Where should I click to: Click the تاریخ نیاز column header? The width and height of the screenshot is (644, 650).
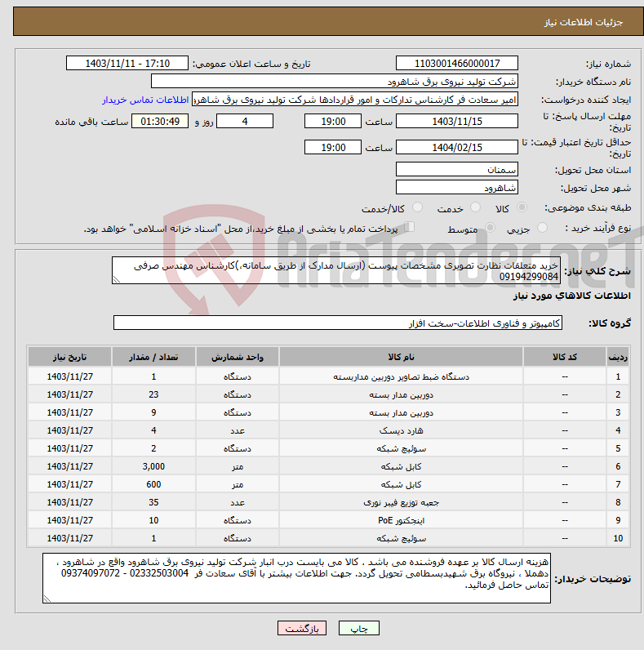[x=69, y=357]
